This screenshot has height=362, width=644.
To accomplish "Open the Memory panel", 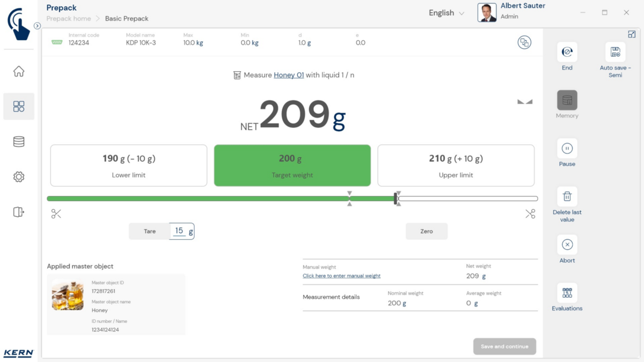I will [x=567, y=100].
